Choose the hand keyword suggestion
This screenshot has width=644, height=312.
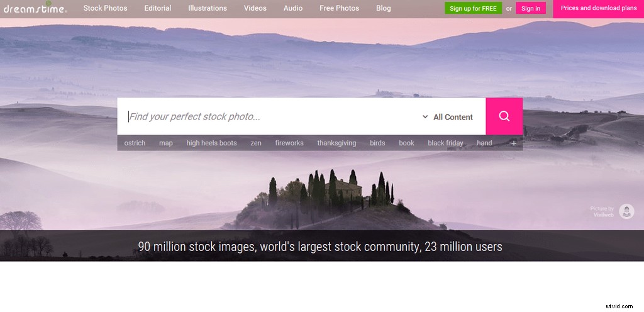484,143
